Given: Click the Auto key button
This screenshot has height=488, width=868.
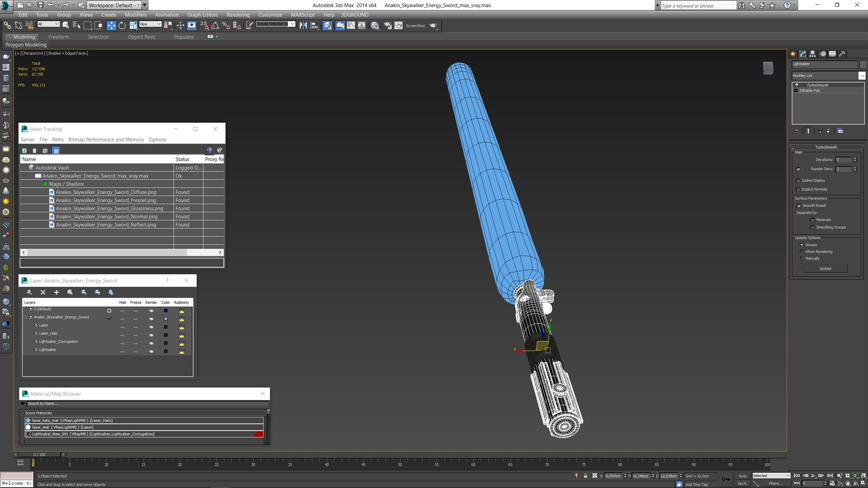Looking at the screenshot, I should pos(742,476).
